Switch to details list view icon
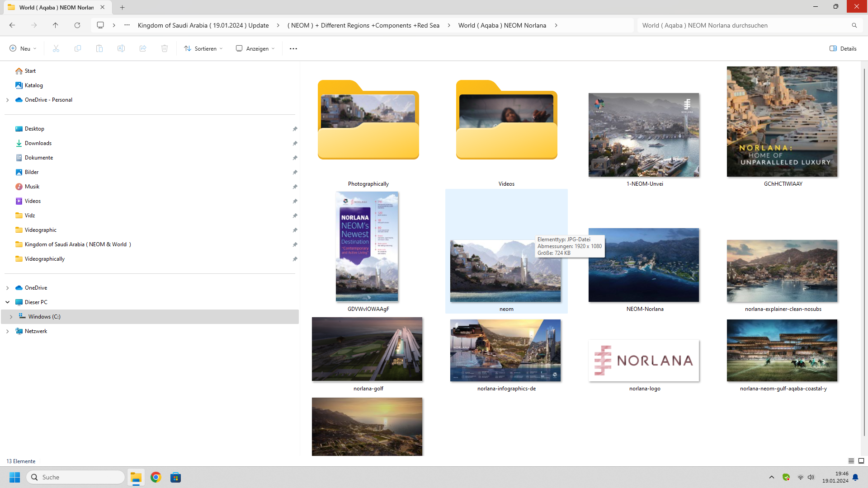868x488 pixels. [851, 461]
